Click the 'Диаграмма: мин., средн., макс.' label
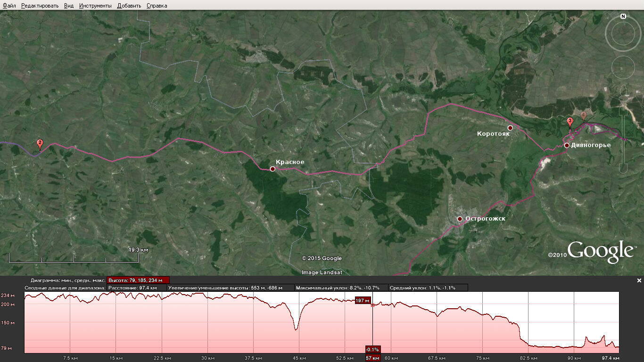 68,280
